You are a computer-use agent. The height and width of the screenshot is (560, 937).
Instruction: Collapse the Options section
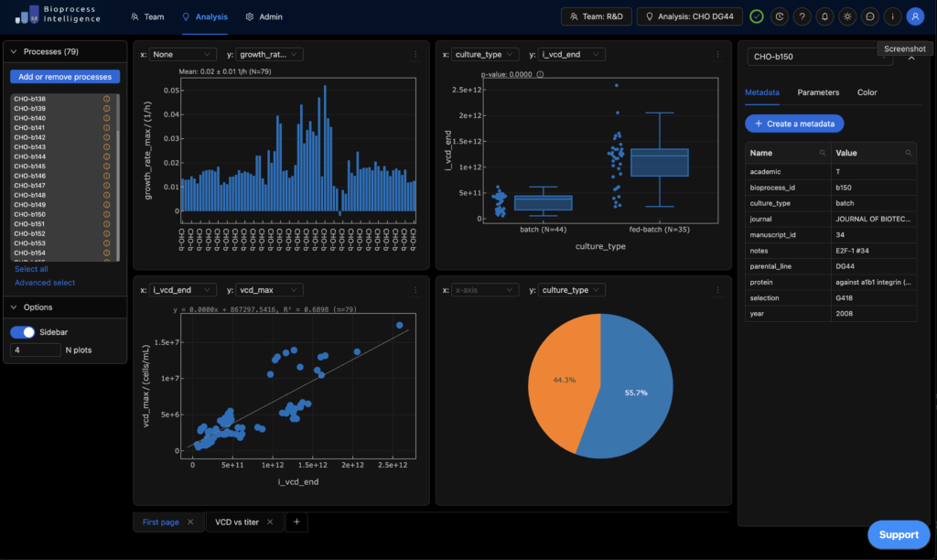click(14, 307)
